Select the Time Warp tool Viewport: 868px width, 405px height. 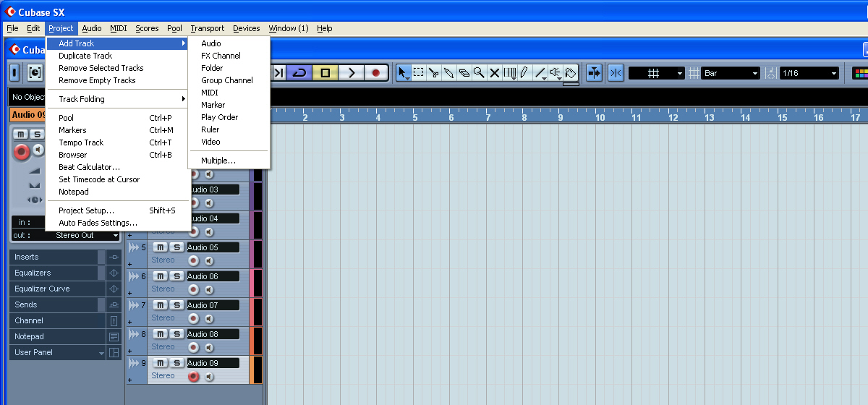pyautogui.click(x=510, y=73)
